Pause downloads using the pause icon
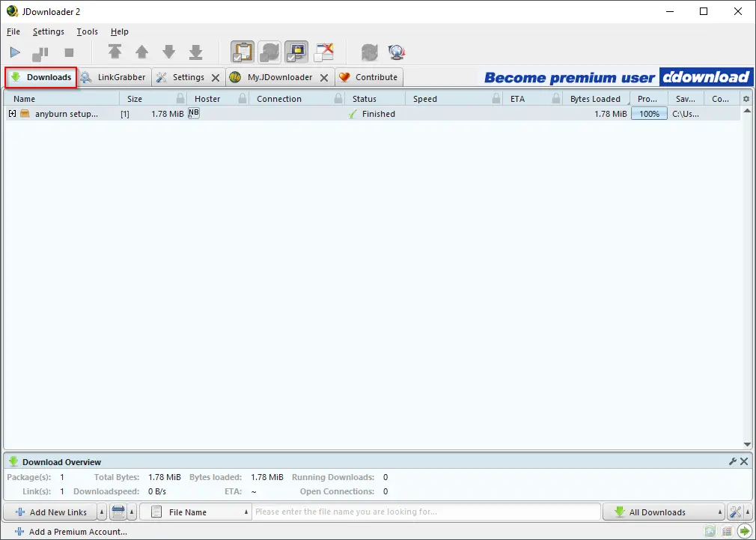This screenshot has width=756, height=540. tap(40, 53)
